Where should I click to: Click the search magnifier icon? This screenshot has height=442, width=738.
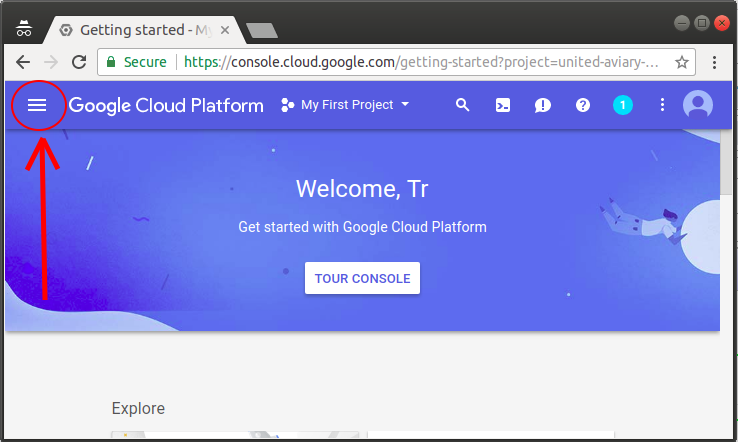coord(462,105)
